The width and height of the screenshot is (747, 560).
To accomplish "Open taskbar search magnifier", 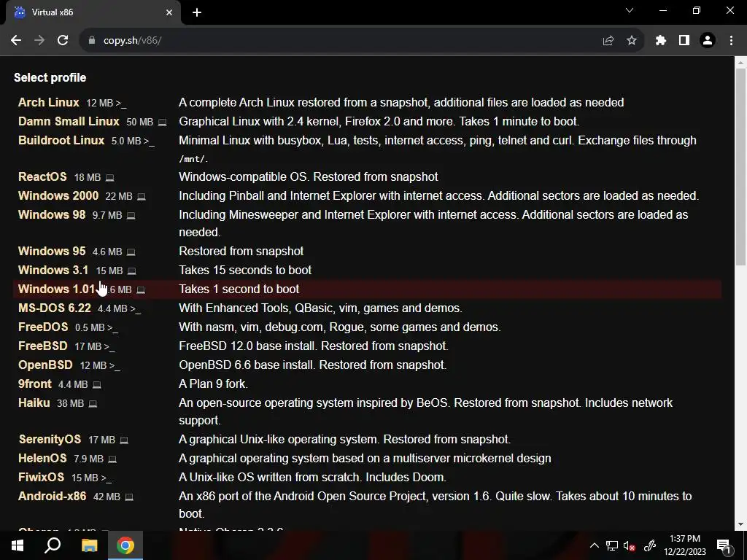I will tap(53, 545).
